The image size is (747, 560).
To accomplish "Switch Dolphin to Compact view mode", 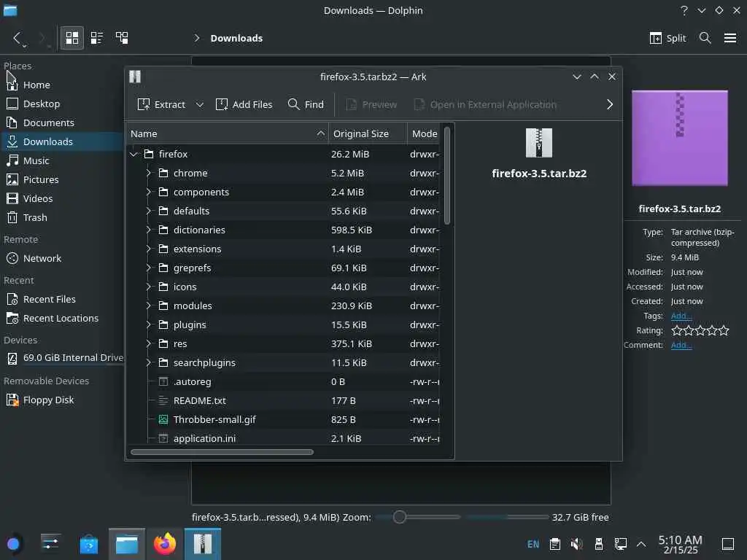I will coord(97,38).
